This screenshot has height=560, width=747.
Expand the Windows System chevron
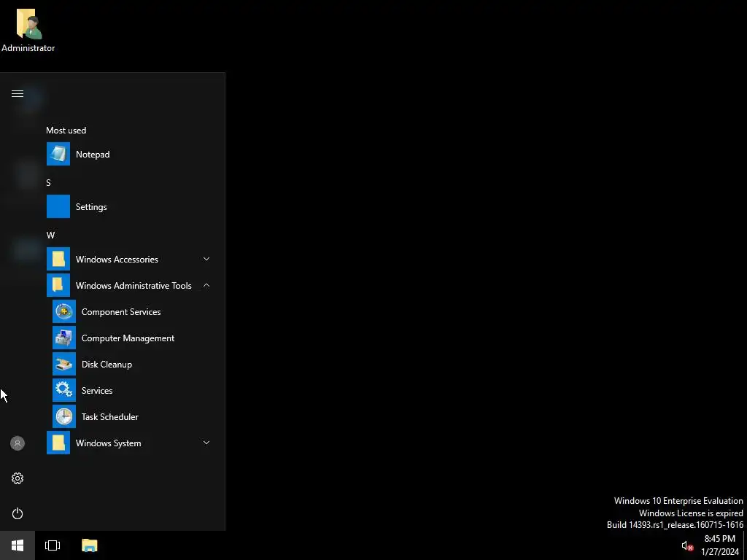pos(206,443)
